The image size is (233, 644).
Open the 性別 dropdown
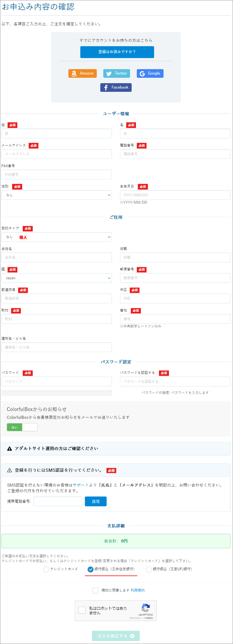pos(57,195)
